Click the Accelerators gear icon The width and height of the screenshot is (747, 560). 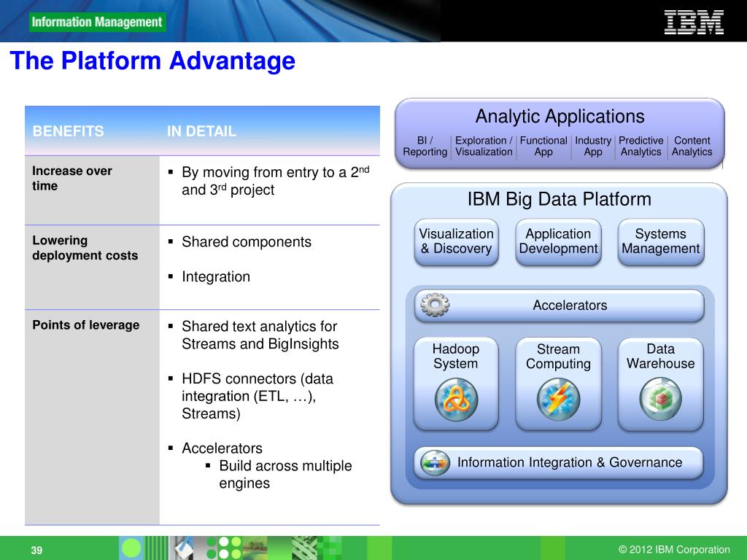point(435,305)
